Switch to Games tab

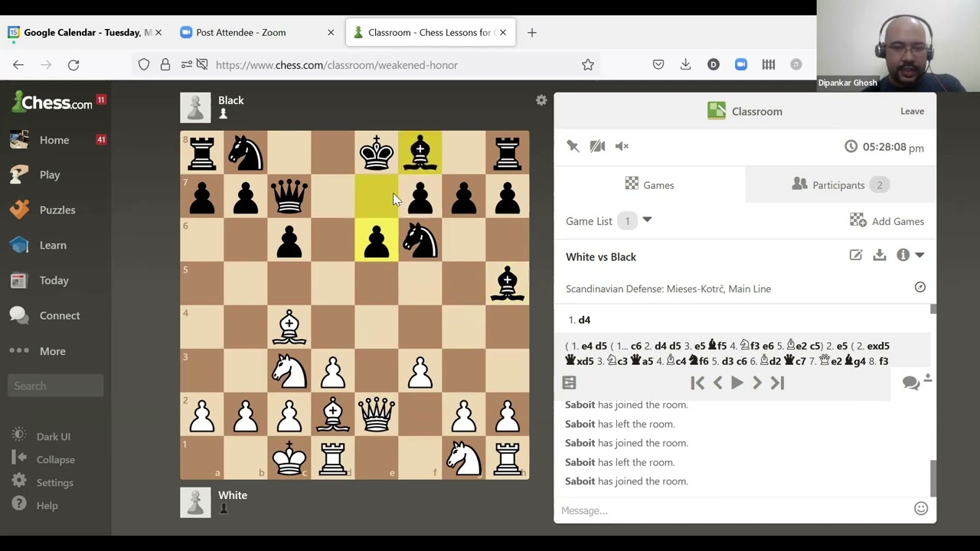coord(649,184)
